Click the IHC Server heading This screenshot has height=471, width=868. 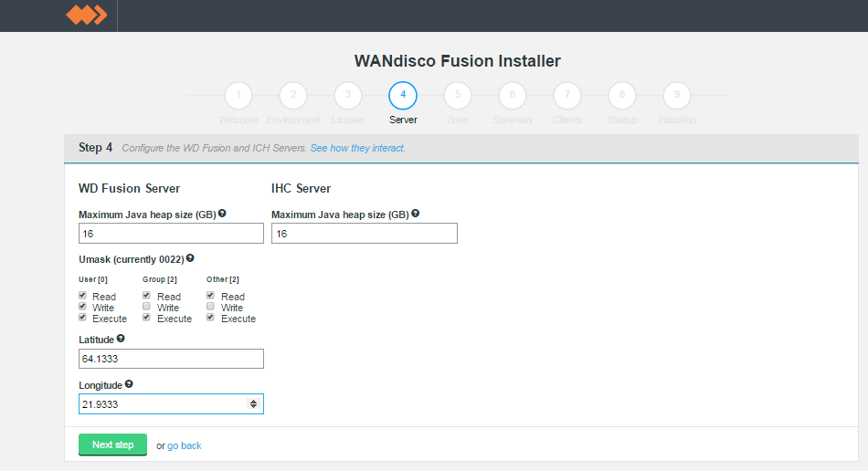coord(302,189)
